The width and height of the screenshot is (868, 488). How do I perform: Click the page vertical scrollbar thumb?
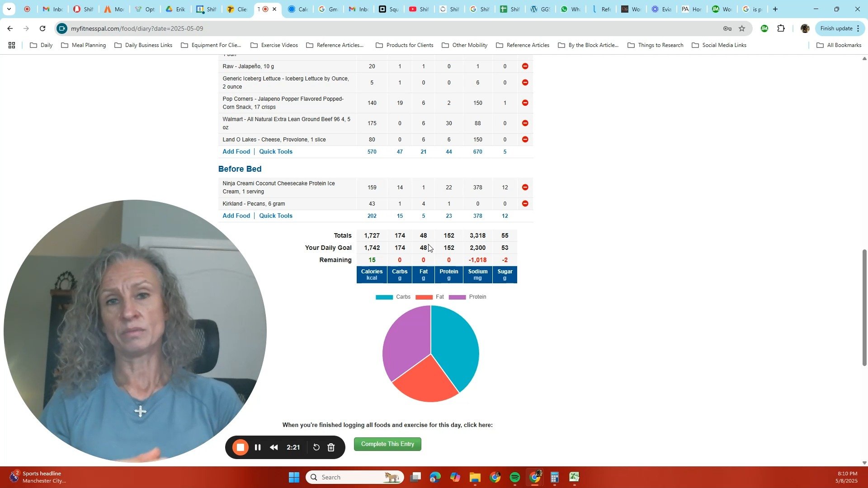point(864,307)
